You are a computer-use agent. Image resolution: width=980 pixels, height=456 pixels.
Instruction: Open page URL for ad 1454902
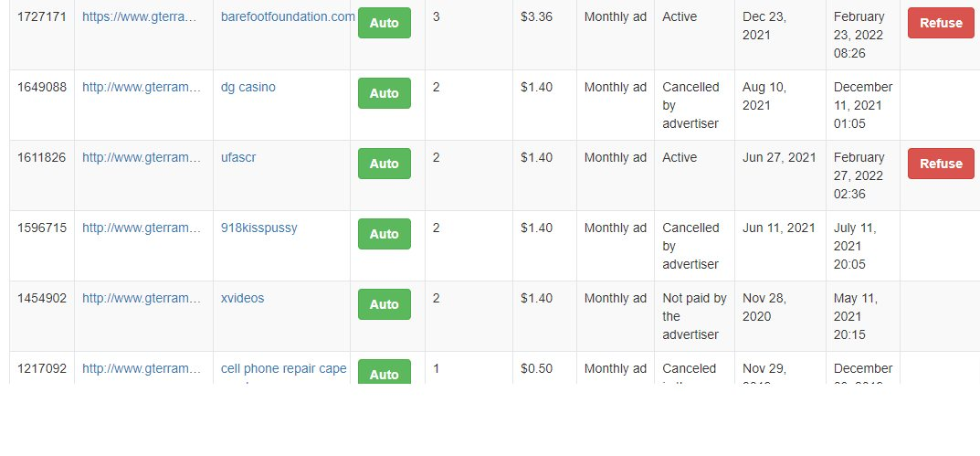141,299
